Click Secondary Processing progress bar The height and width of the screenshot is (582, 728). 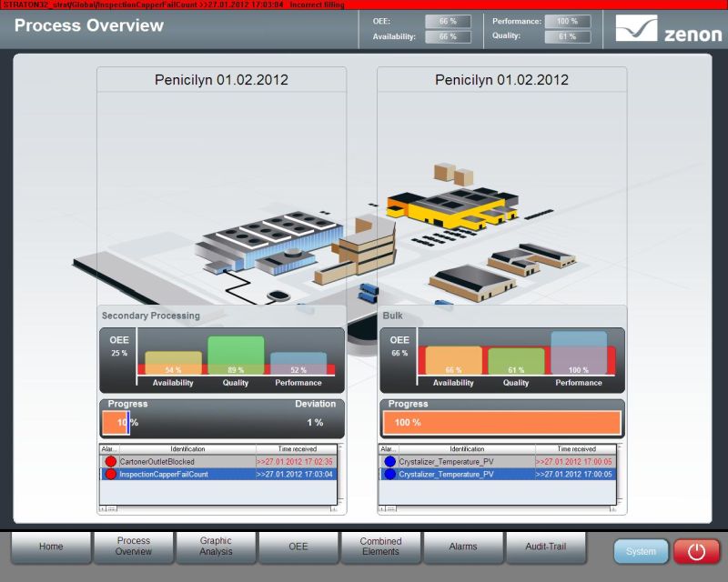[118, 423]
